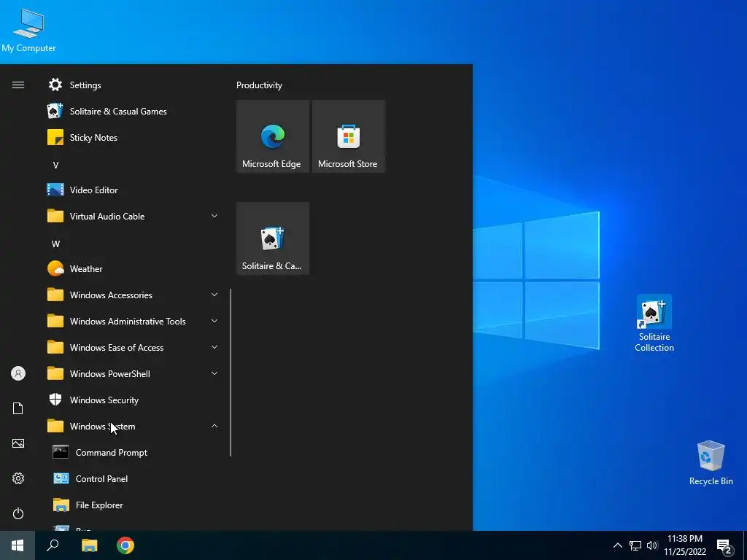Open Video Editor

pos(133,190)
